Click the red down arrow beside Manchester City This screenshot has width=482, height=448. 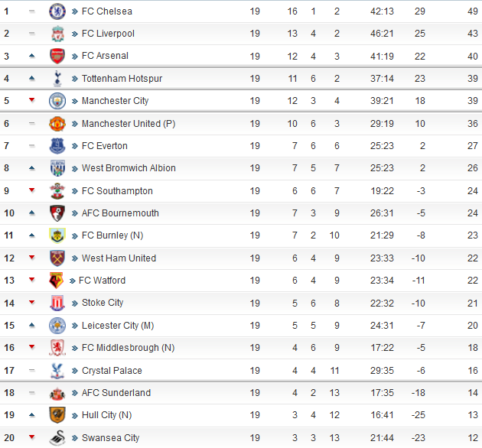click(x=31, y=100)
